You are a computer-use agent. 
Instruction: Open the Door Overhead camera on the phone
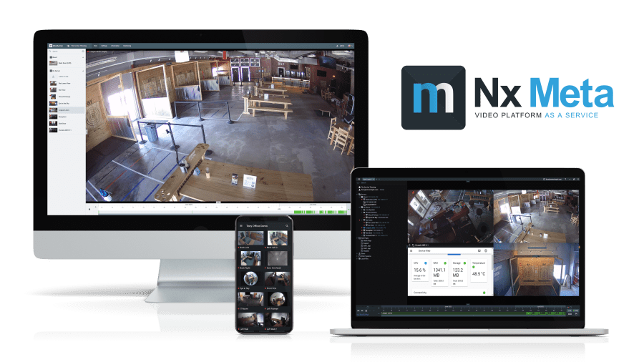pos(278,260)
